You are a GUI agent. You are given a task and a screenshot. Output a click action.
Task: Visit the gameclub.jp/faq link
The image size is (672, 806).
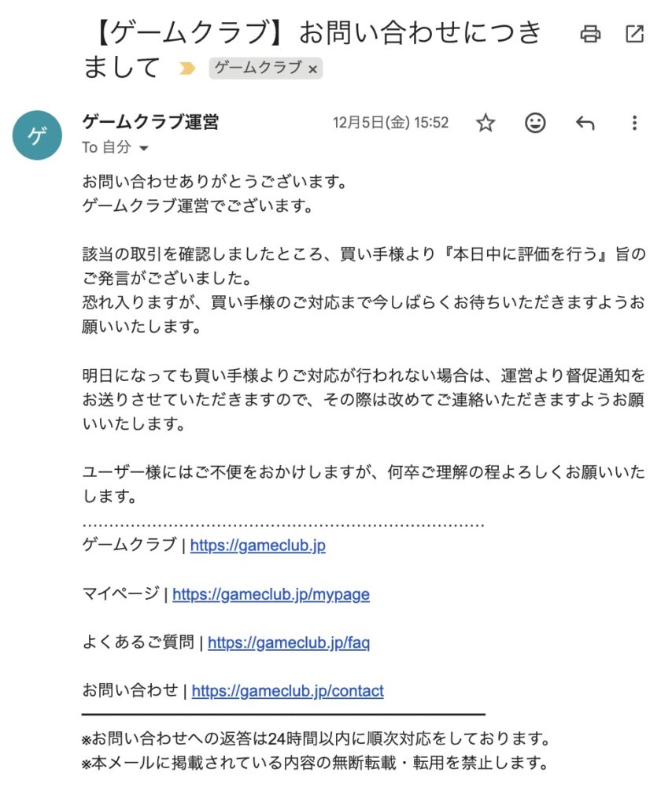pos(289,642)
